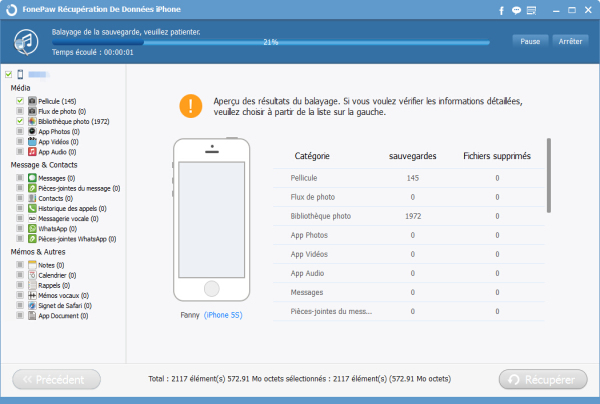Toggle the Calendrier checkbox
600x404 pixels.
point(20,275)
